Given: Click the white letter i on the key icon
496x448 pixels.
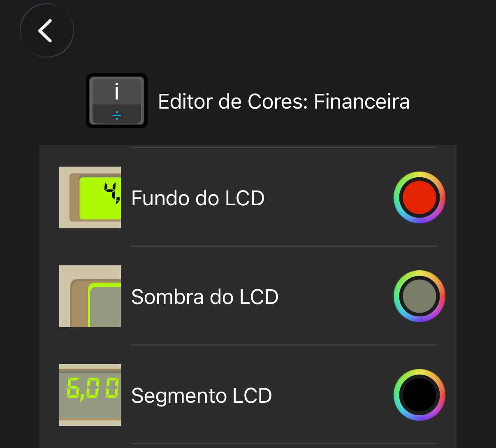Looking at the screenshot, I should tap(117, 91).
